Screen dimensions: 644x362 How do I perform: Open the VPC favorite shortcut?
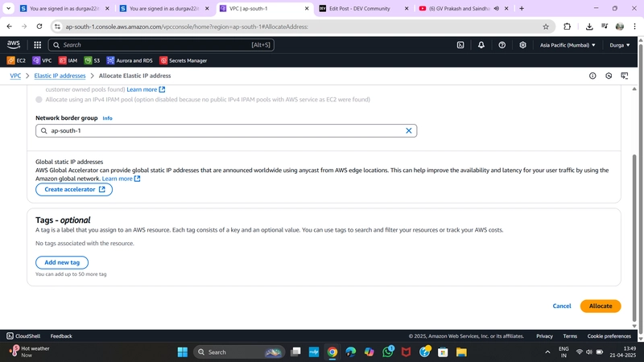pos(42,60)
